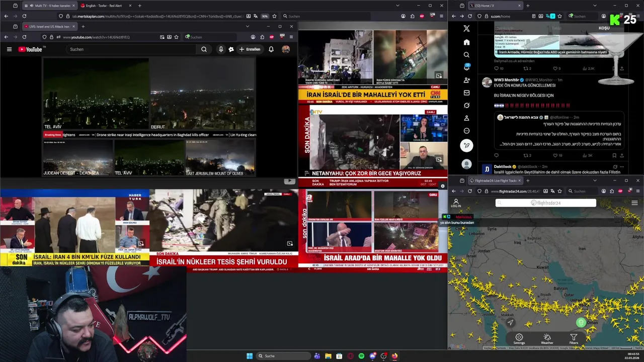Click taskbar Suche search box

(x=283, y=356)
